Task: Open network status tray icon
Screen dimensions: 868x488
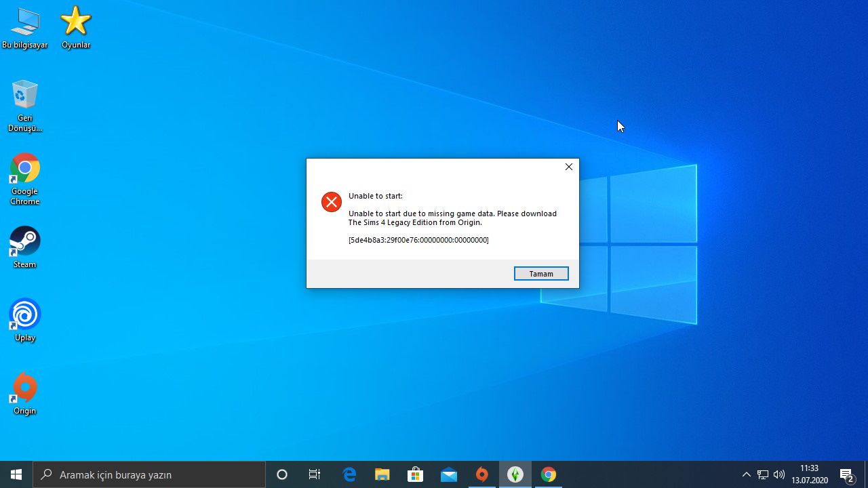Action: (x=763, y=474)
